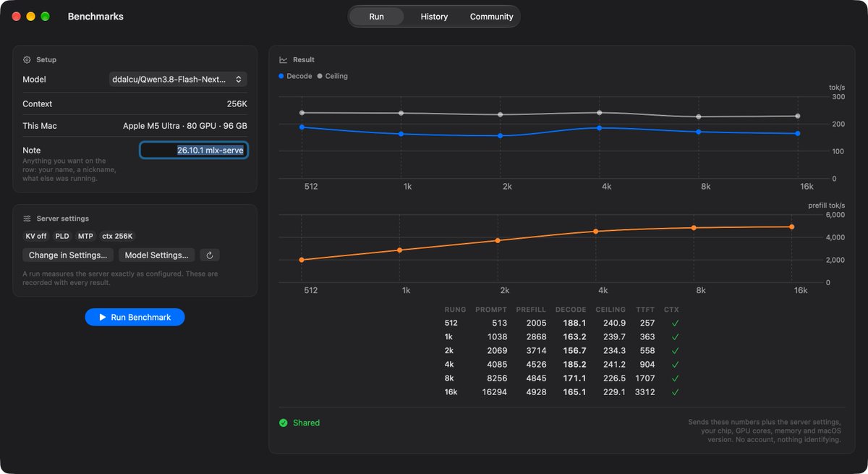Click the Benchmarks window title

point(95,17)
